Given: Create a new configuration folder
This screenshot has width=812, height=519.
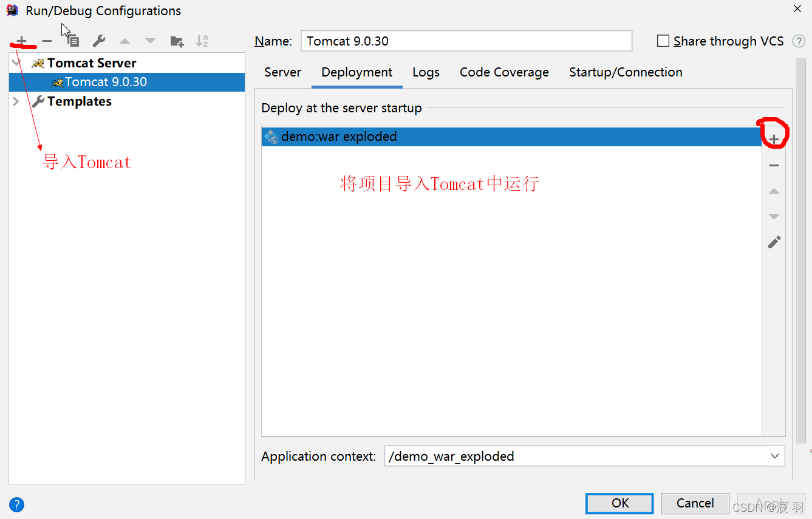Looking at the screenshot, I should pos(177,41).
